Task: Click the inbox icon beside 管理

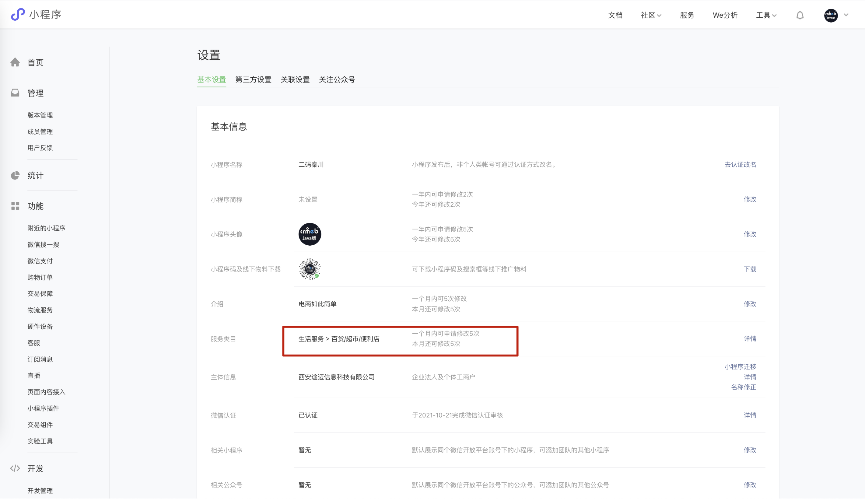Action: point(15,93)
